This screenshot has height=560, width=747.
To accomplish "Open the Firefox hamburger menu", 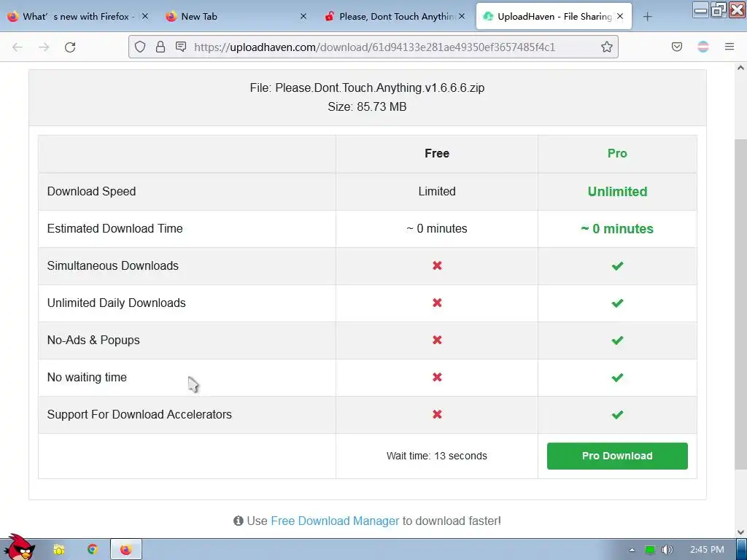I will 729,47.
